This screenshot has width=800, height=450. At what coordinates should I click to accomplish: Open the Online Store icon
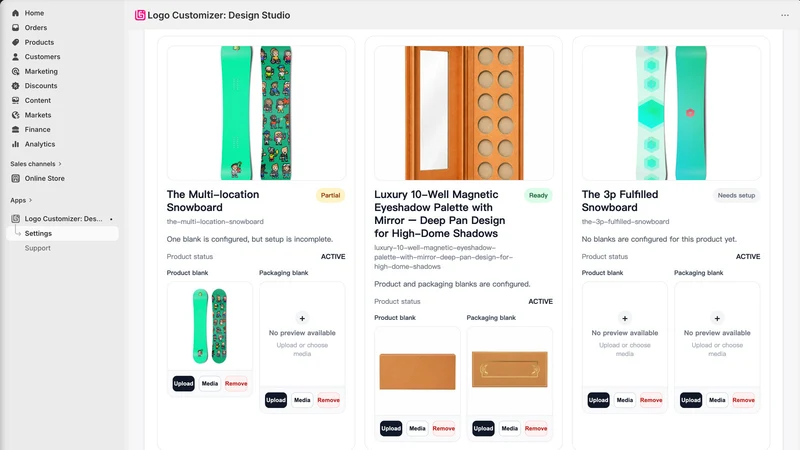(x=15, y=179)
